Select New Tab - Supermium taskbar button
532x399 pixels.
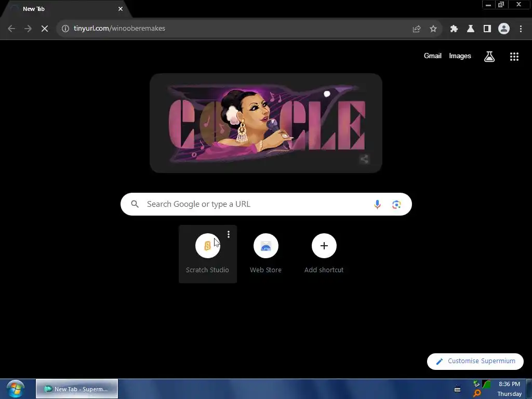(x=77, y=389)
